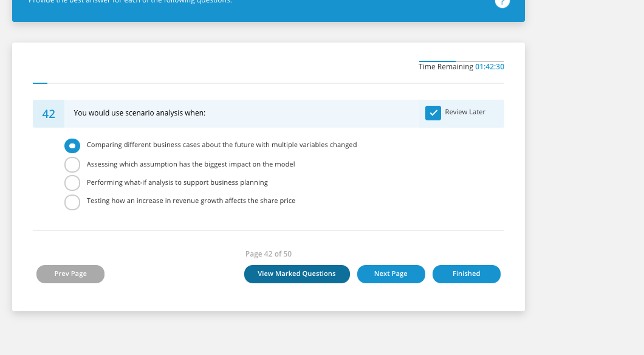644x355 pixels.
Task: Open the help question mark icon
Action: coord(502,2)
